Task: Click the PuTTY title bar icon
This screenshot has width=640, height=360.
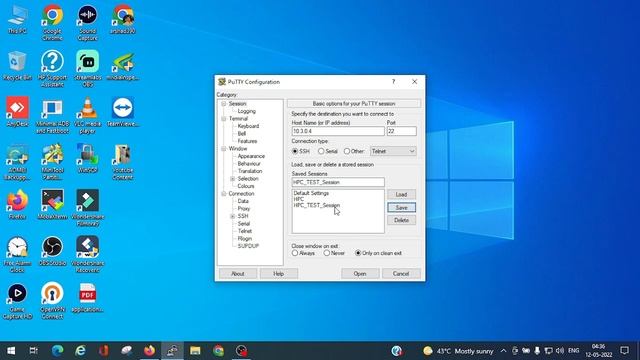Action: coord(222,82)
